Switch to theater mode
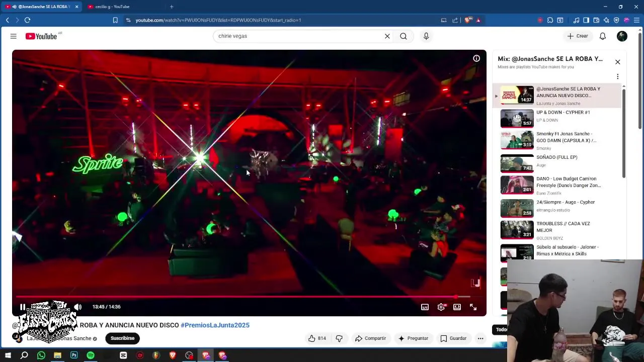The image size is (644, 362). [x=457, y=307]
